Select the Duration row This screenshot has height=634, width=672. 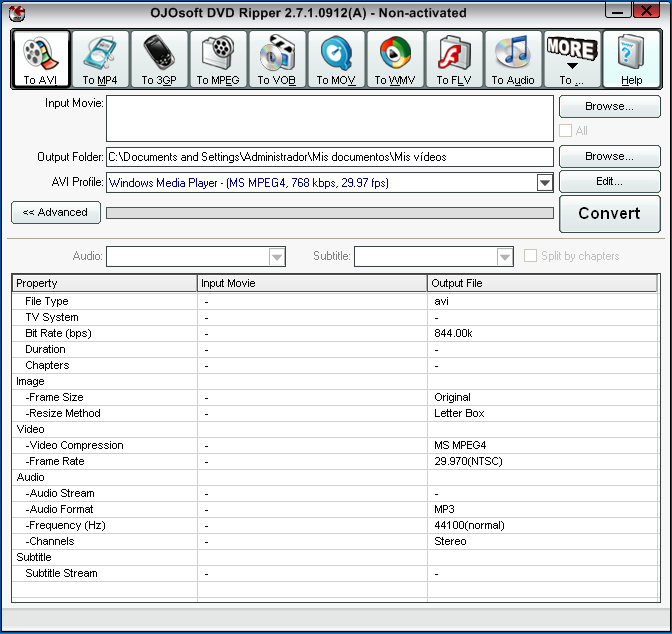[x=335, y=349]
